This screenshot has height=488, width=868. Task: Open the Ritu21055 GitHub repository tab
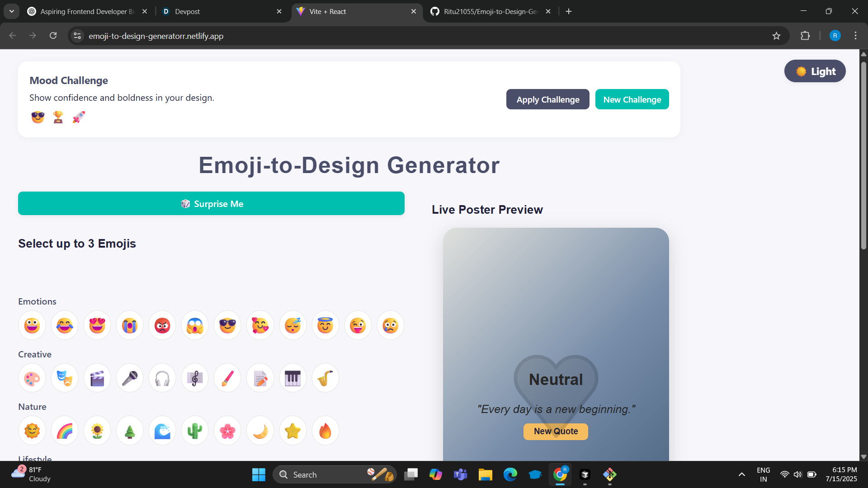tap(488, 11)
